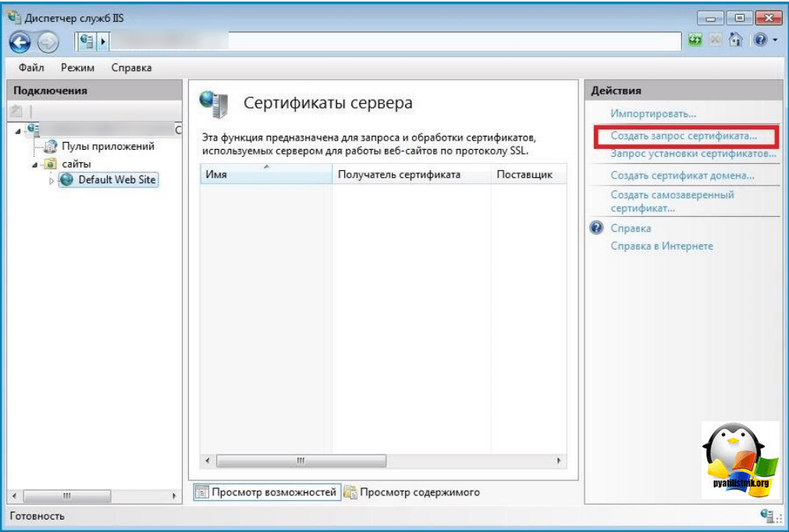Click the blue help icon beside Справка

click(597, 229)
